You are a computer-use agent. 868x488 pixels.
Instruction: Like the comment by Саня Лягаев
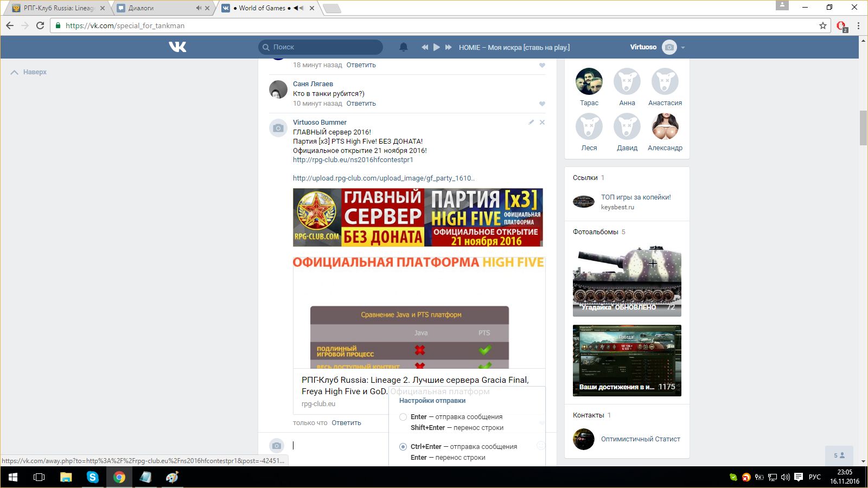pos(542,104)
